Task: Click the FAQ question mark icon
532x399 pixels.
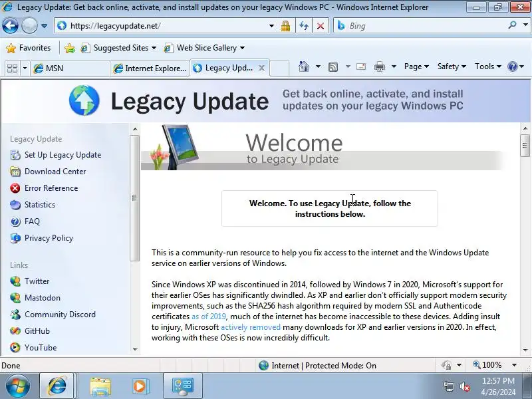Action: point(15,221)
